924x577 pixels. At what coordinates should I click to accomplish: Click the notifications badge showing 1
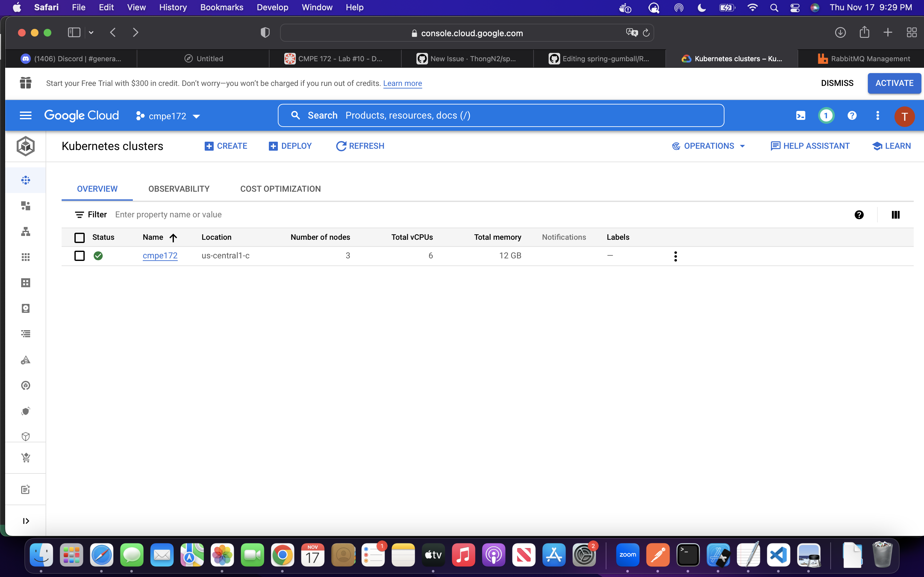point(826,116)
